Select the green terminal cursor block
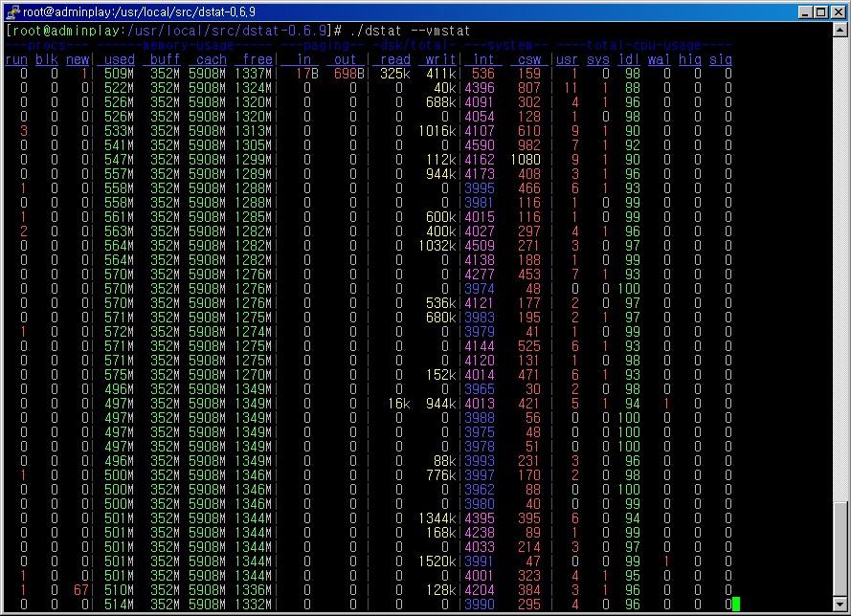Screen dimensions: 851x616 [734, 604]
